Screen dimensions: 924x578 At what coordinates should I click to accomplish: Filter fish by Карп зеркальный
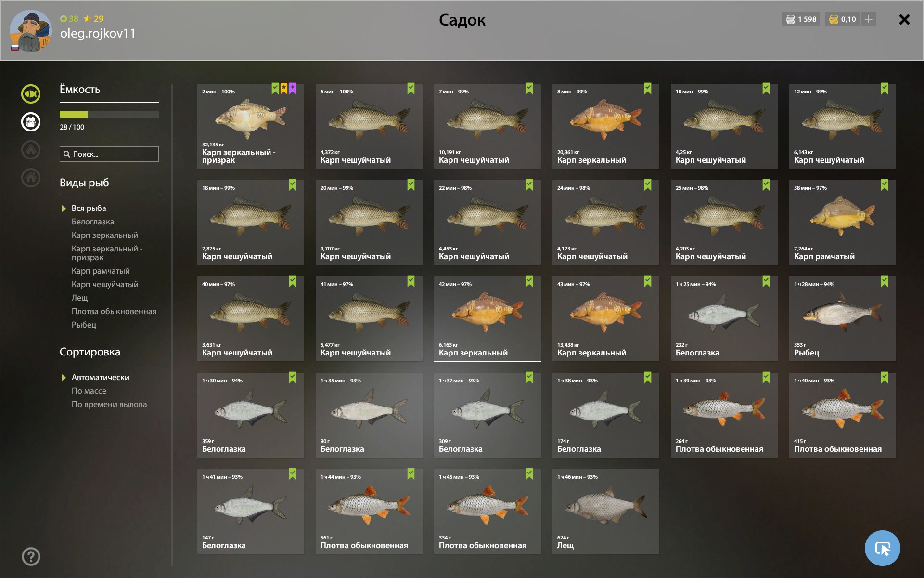104,235
